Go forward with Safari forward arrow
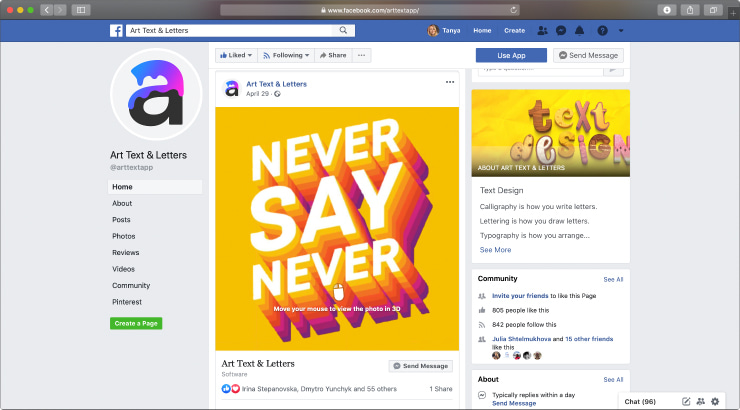This screenshot has height=410, width=740. tap(60, 10)
